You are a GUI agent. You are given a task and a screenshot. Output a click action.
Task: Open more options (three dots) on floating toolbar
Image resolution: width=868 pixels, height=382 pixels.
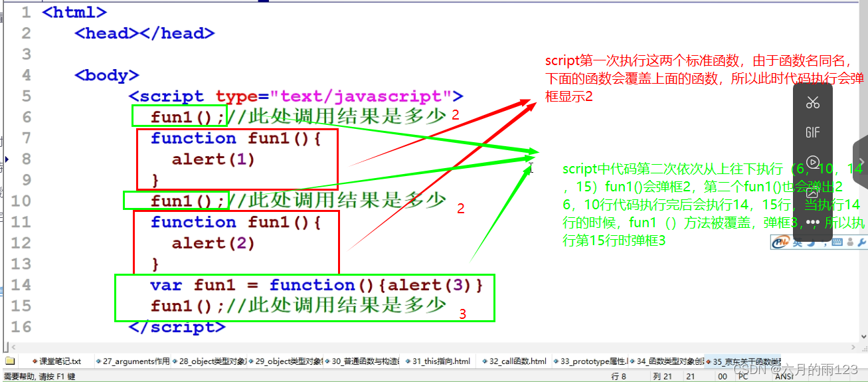click(813, 222)
